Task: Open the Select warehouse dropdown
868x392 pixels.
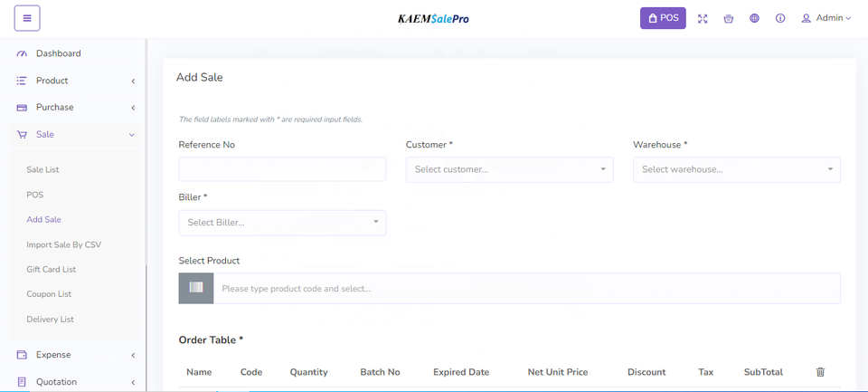Action: [736, 169]
